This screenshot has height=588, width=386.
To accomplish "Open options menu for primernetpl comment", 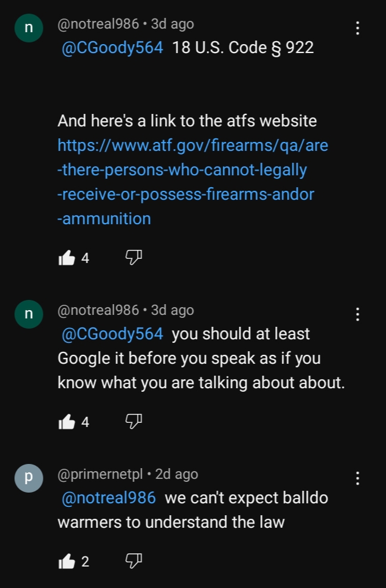I will click(x=358, y=478).
